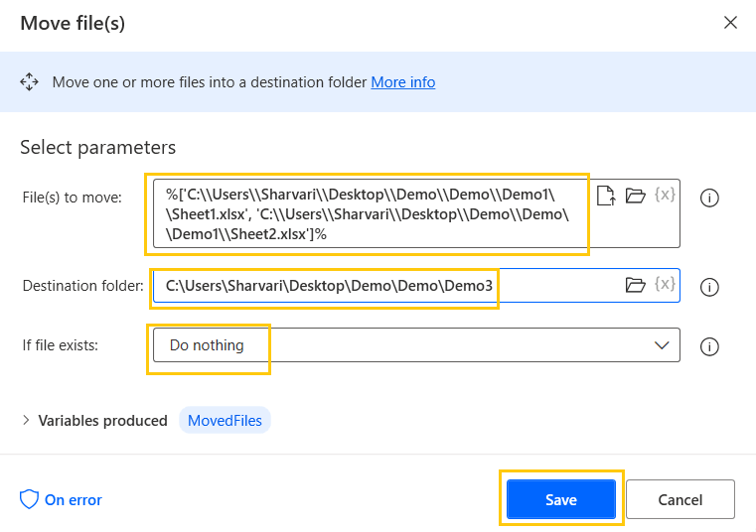
Task: Click the move arrows icon in the banner
Action: click(30, 82)
